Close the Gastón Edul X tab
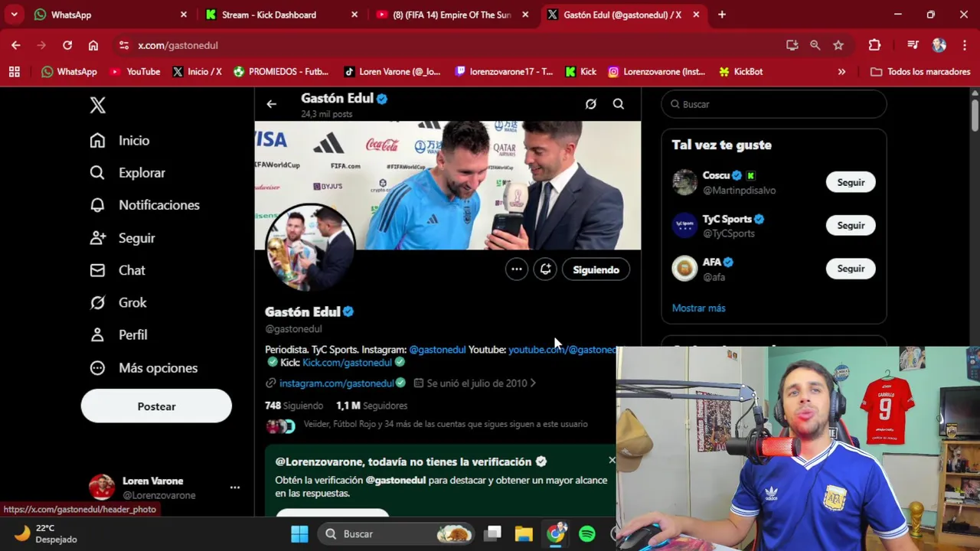This screenshot has width=980, height=551. 696,15
